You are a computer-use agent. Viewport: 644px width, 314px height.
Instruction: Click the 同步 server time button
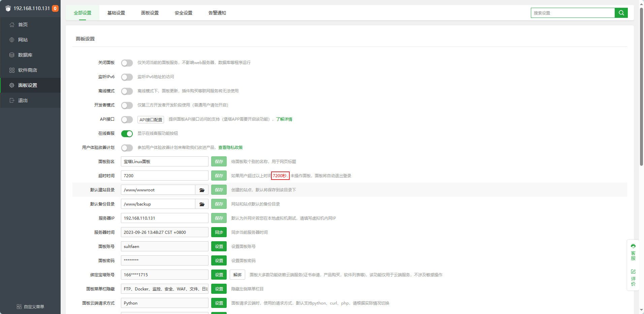[x=219, y=232]
